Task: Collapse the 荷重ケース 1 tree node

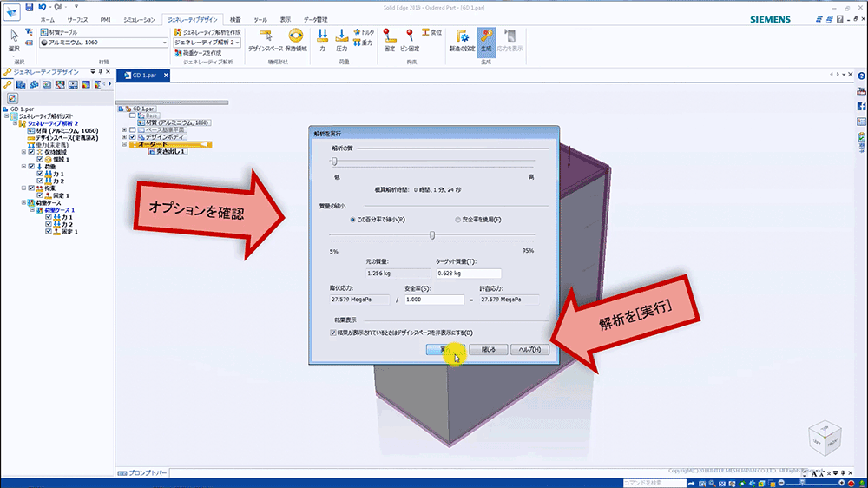Action: [x=32, y=210]
